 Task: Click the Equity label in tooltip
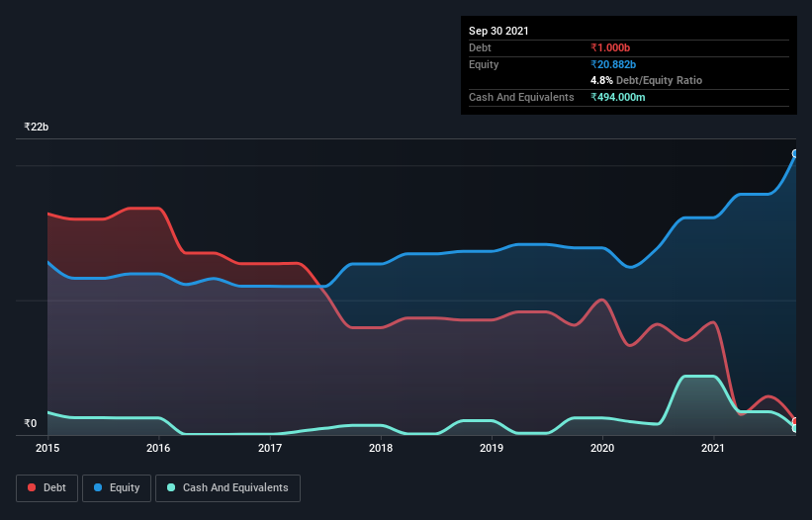point(484,64)
